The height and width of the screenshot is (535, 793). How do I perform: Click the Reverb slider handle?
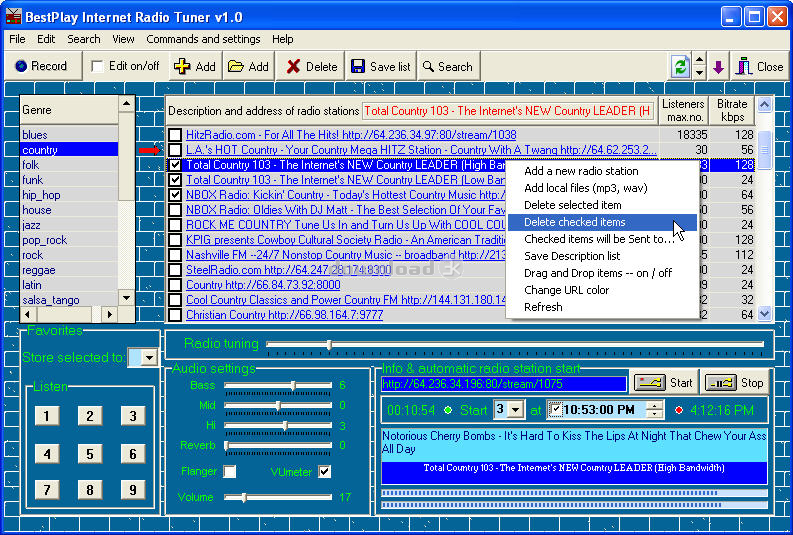coord(227,445)
